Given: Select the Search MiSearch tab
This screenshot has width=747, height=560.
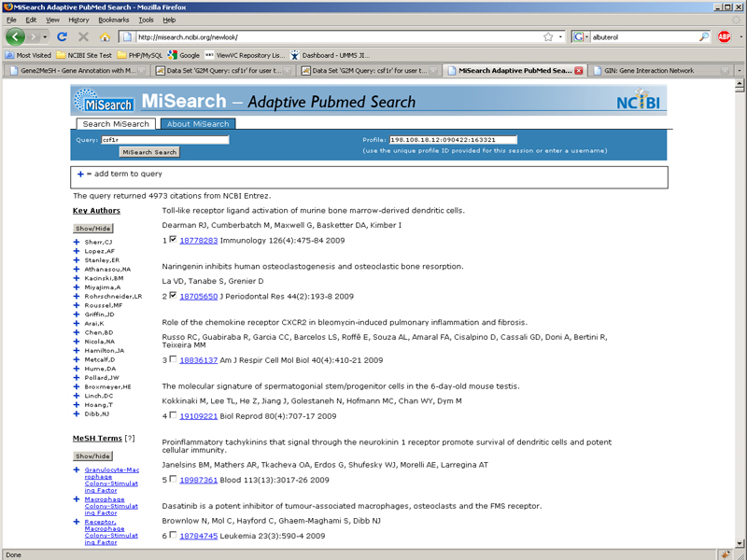Looking at the screenshot, I should click(116, 124).
